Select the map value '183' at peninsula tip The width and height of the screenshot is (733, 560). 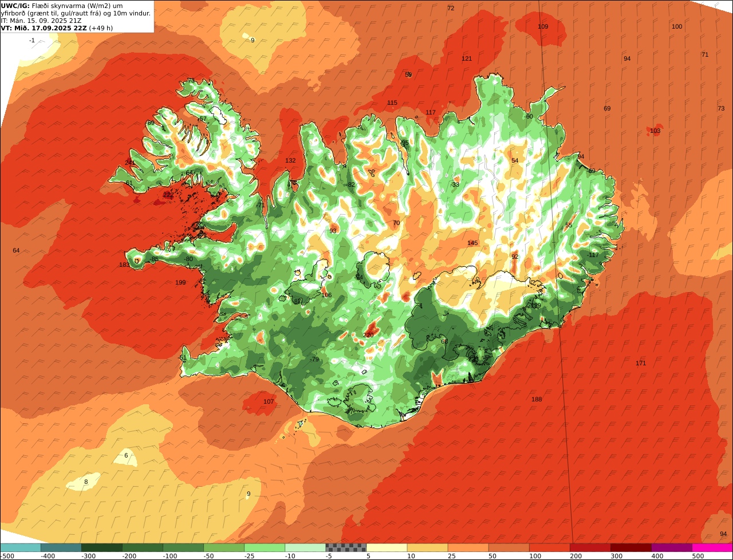[x=124, y=265]
